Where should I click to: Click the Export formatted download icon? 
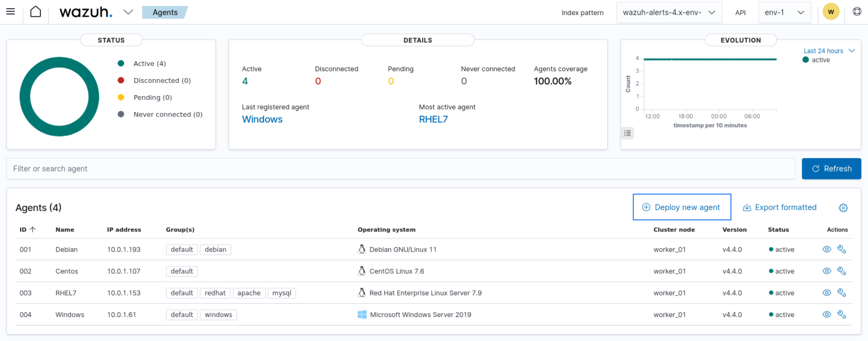pos(747,207)
